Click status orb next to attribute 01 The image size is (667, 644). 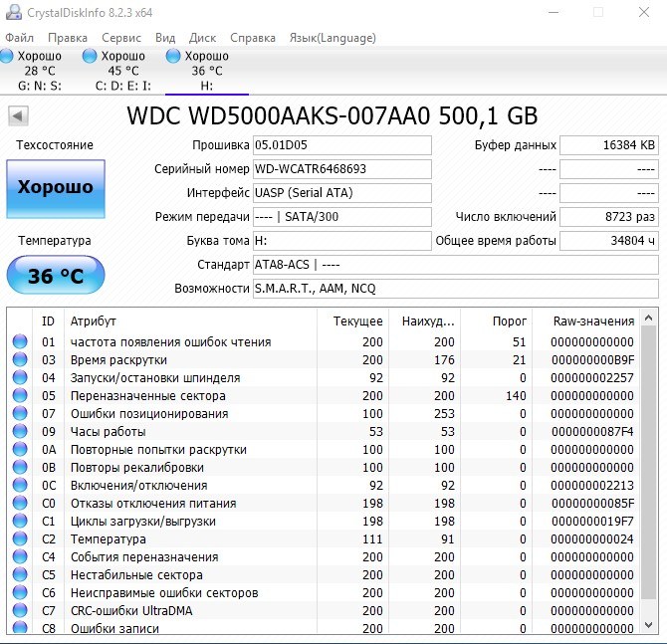click(20, 341)
